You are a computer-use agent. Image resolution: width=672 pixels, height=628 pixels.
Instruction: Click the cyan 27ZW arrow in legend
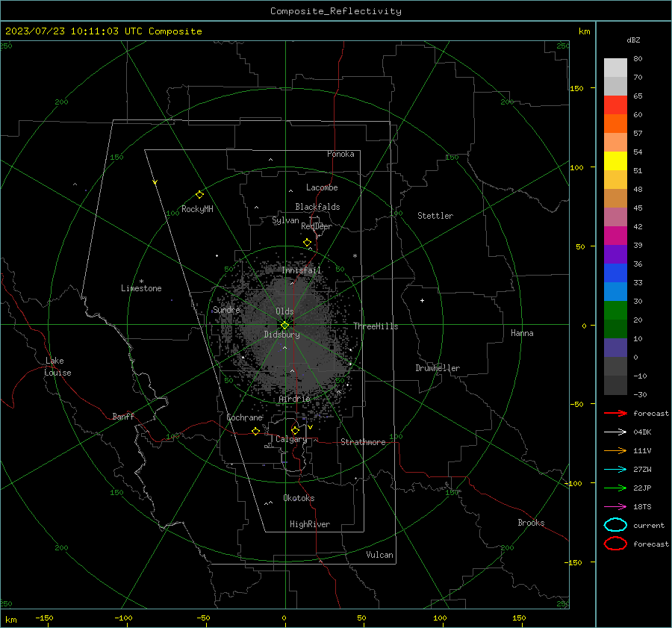point(615,470)
